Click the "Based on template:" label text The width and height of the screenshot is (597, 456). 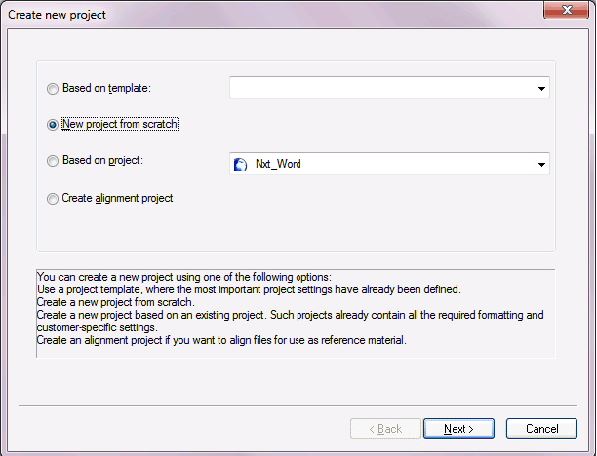[x=106, y=88]
